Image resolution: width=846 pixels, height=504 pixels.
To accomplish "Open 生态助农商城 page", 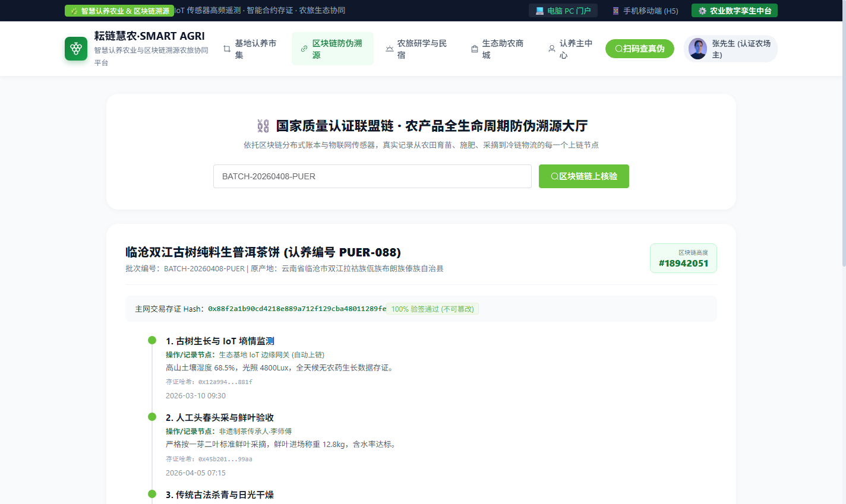I will pos(498,49).
